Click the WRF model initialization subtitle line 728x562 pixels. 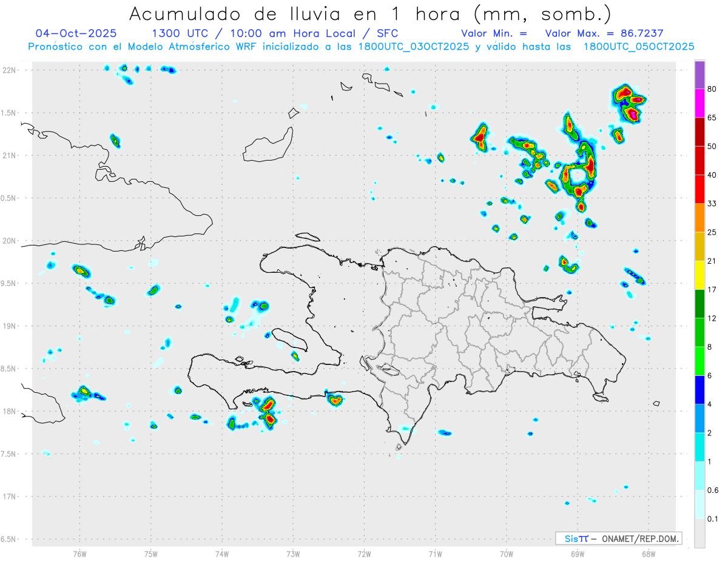pyautogui.click(x=361, y=47)
